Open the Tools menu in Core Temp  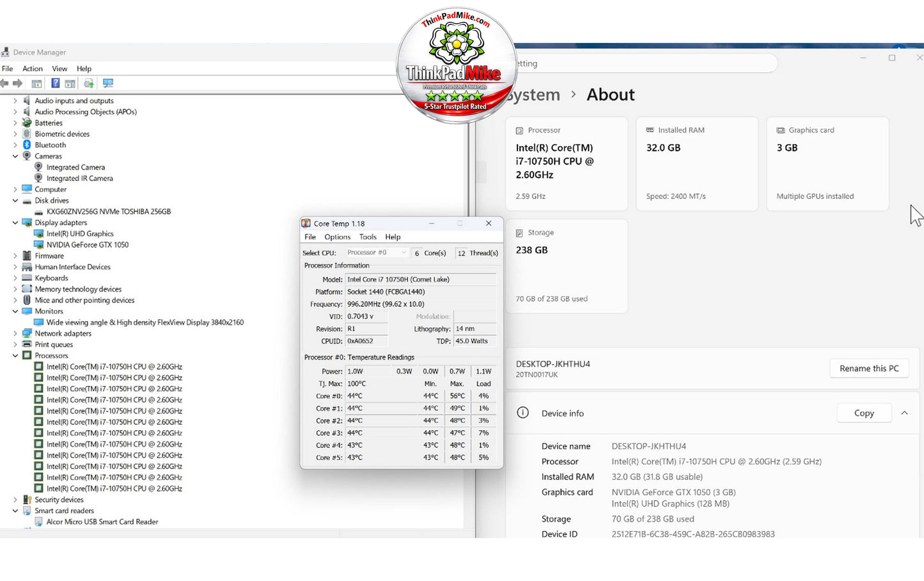click(368, 237)
